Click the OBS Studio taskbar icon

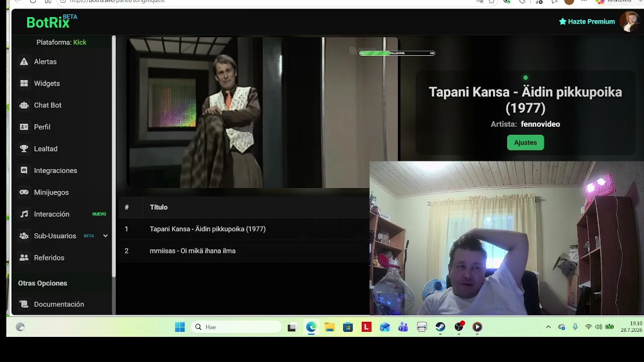459,327
